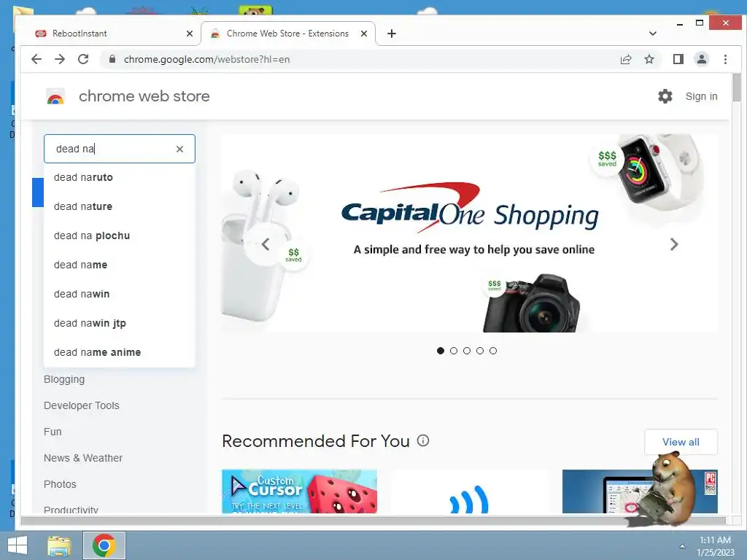Viewport: 747px width, 560px height.
Task: Go forward with the browser forward arrow
Action: click(60, 59)
